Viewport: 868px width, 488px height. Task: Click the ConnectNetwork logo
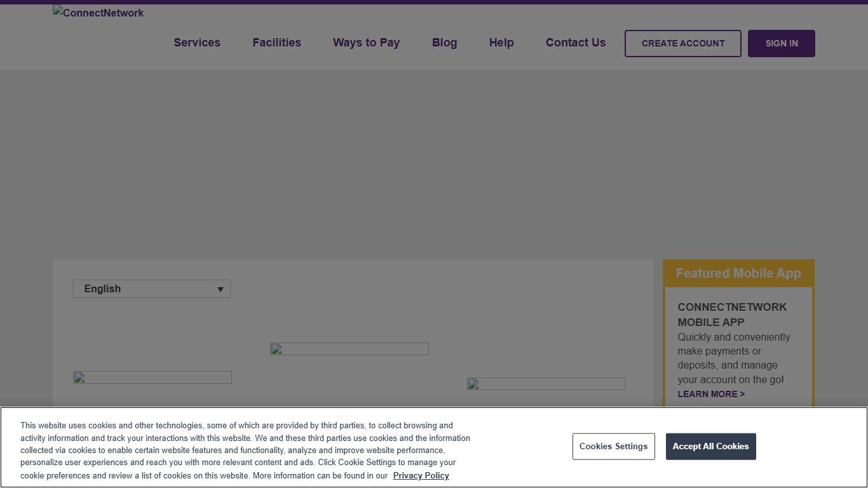click(x=98, y=12)
